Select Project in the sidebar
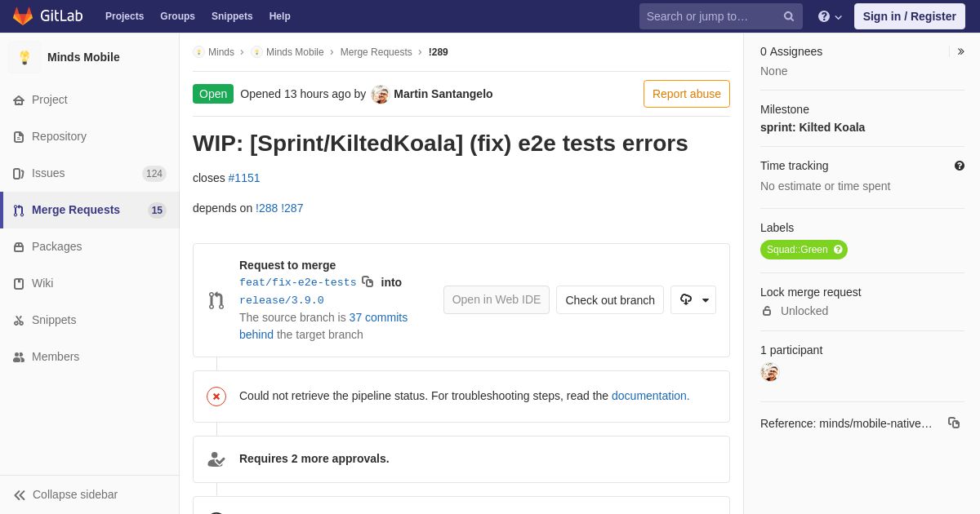Image resolution: width=980 pixels, height=514 pixels. click(x=90, y=100)
